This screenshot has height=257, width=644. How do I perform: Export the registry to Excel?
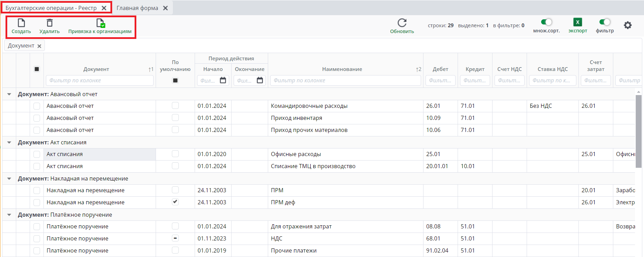click(x=577, y=22)
